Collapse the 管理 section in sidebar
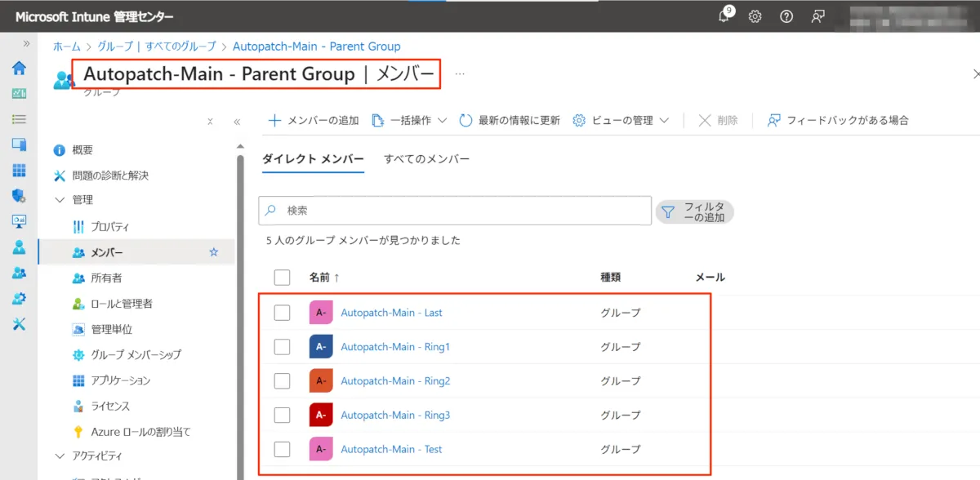This screenshot has height=480, width=980. [60, 199]
